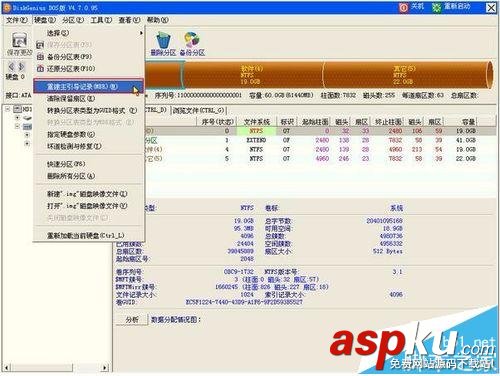Click the highlighted green NTFS cell in row 0
This screenshot has height=376, width=500.
pos(256,131)
